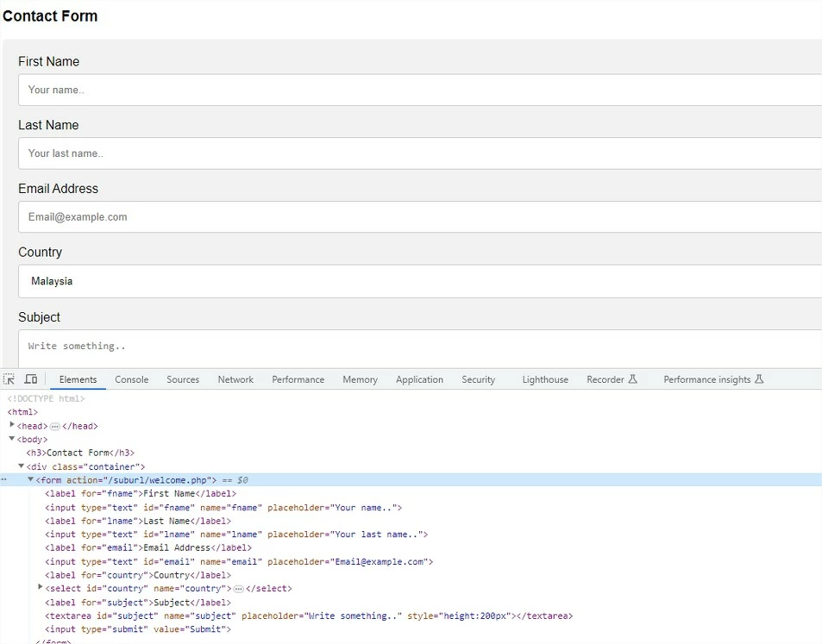Select the input id lname DOM line

coord(236,535)
